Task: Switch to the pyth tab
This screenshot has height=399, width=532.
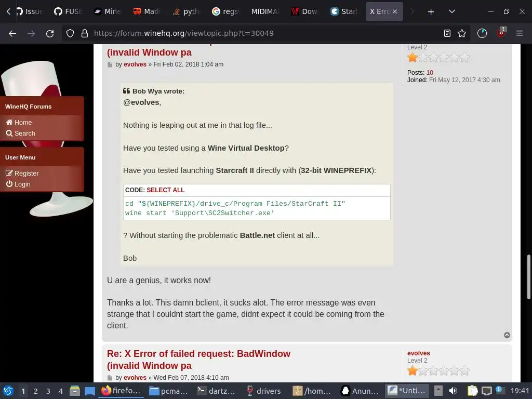Action: (186, 11)
